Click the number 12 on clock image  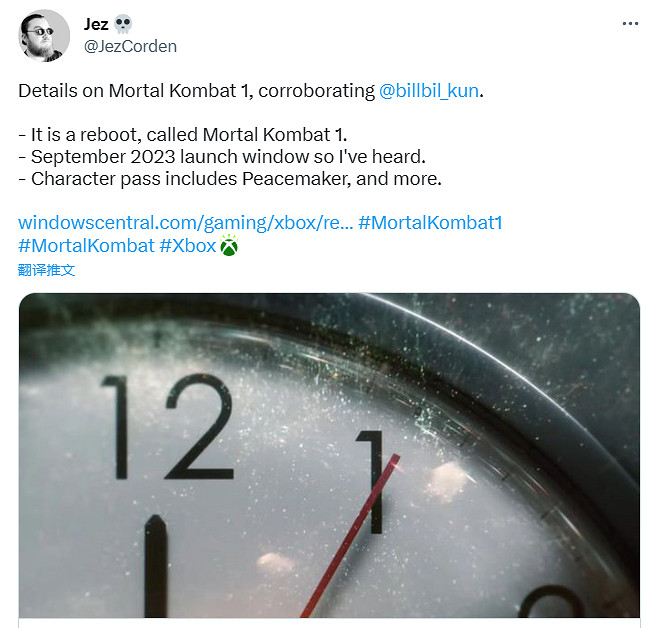click(168, 427)
